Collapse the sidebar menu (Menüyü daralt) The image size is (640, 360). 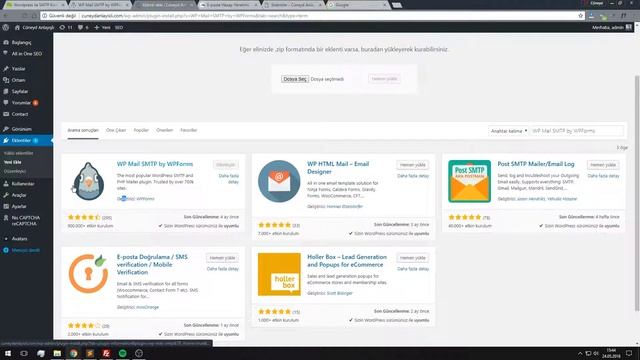[25, 250]
